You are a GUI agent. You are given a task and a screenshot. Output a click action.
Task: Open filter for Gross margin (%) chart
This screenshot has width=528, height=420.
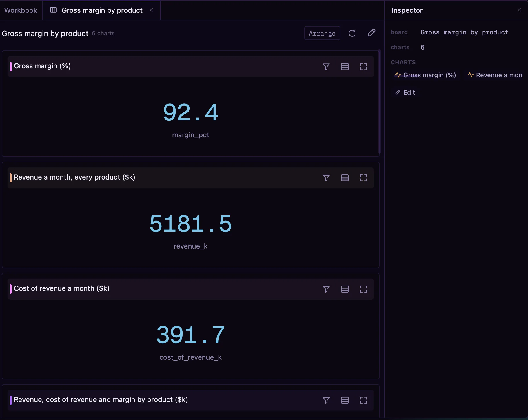point(326,67)
